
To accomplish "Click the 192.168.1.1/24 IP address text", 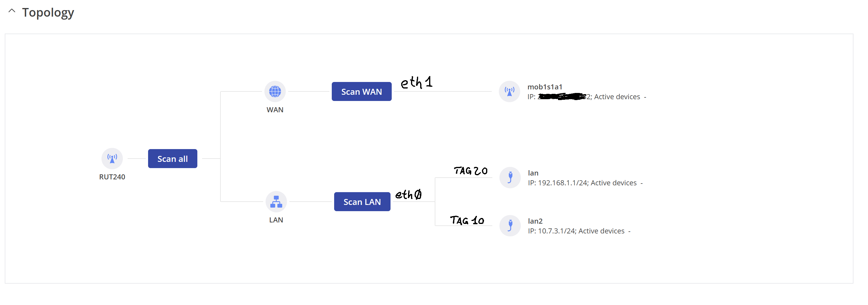I will click(562, 183).
